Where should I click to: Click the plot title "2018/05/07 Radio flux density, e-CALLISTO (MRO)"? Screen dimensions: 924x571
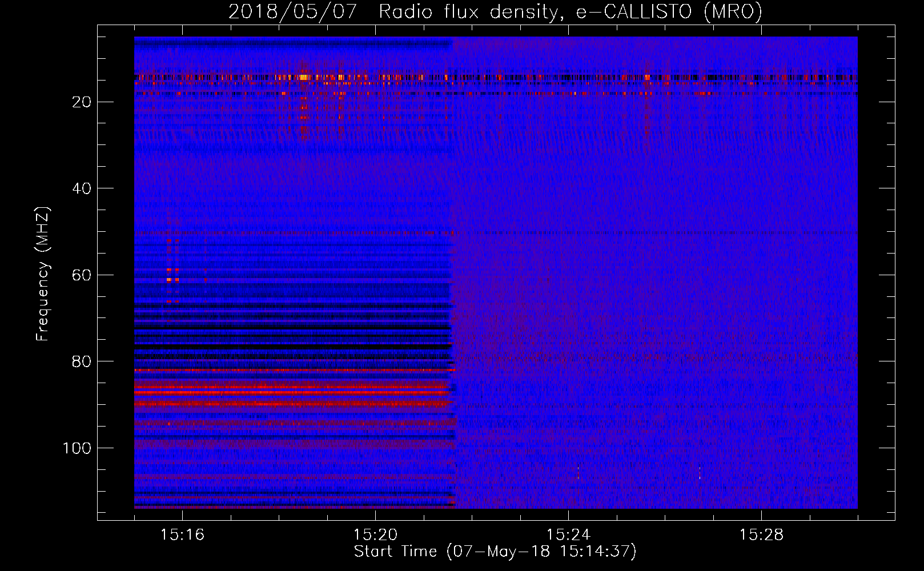[x=495, y=11]
